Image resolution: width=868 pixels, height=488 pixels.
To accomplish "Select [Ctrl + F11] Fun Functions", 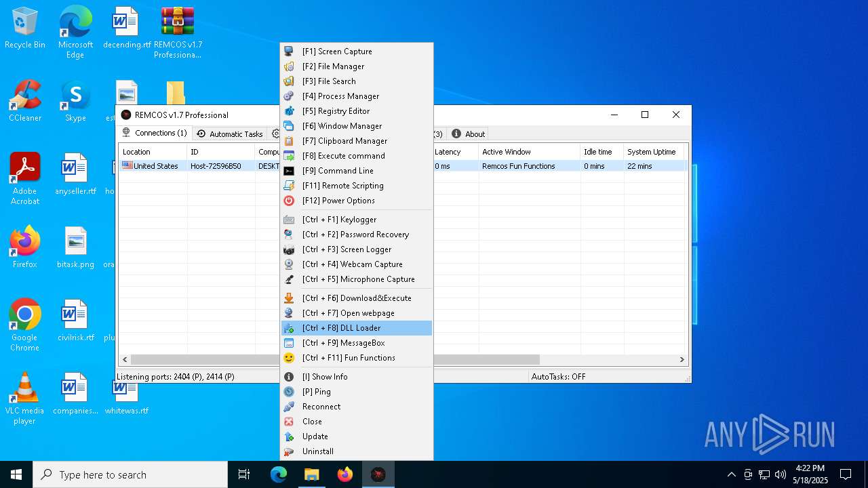I will pyautogui.click(x=357, y=358).
